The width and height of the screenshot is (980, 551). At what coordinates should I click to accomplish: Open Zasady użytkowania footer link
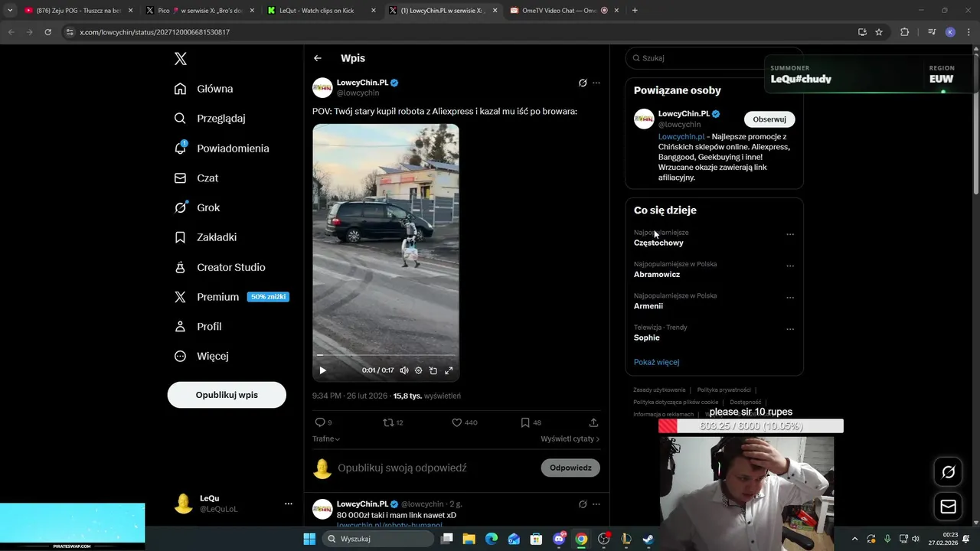[659, 390]
